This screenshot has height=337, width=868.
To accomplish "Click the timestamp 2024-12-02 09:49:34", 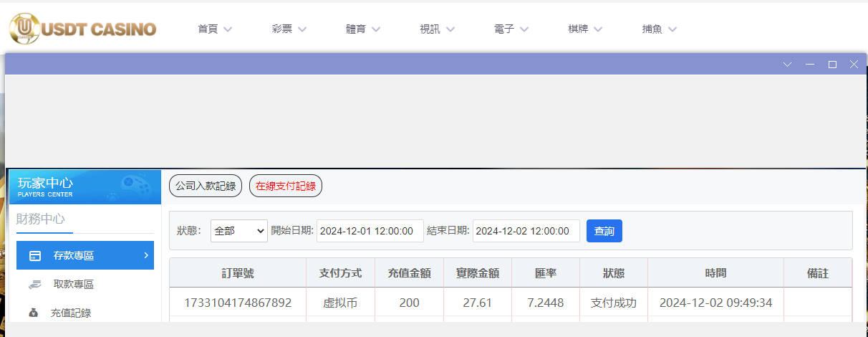I will coord(716,303).
